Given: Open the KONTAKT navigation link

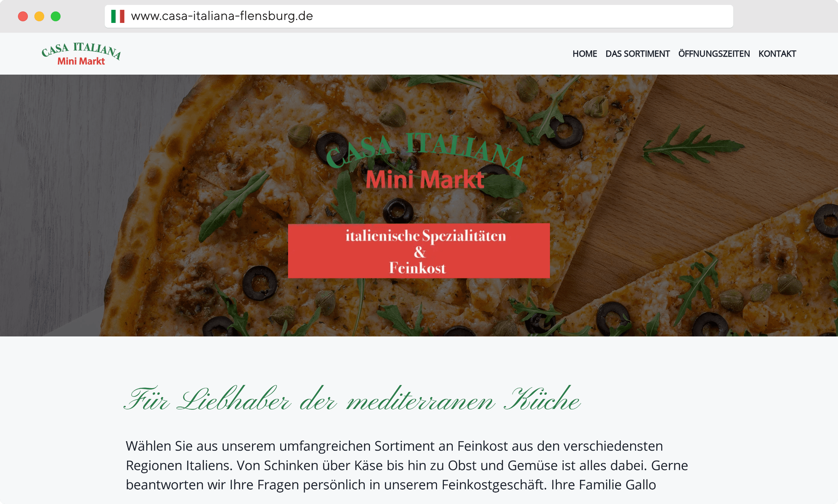Looking at the screenshot, I should pos(777,54).
